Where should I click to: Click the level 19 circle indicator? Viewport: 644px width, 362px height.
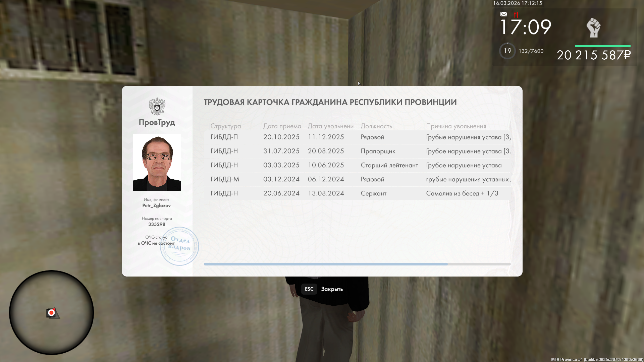pos(507,51)
